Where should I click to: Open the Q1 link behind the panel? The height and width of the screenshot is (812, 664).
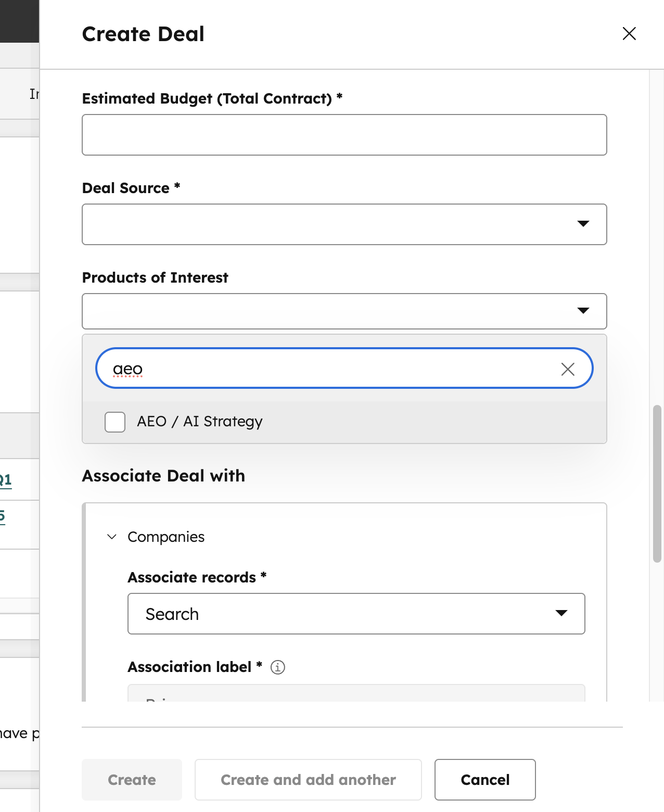pos(5,479)
